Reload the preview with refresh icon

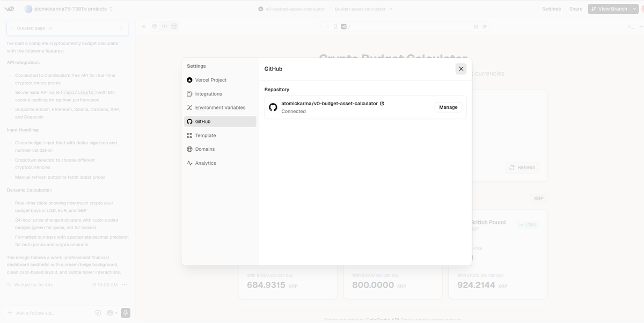pos(485,26)
